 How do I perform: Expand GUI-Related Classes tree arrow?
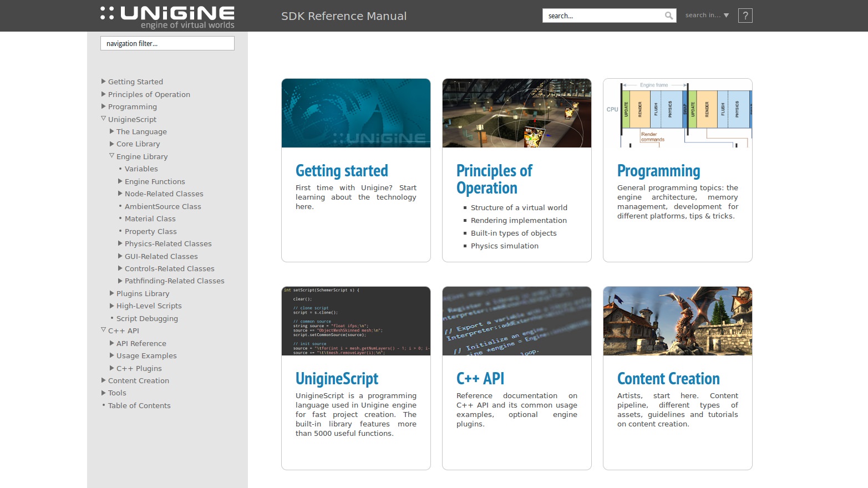click(120, 256)
